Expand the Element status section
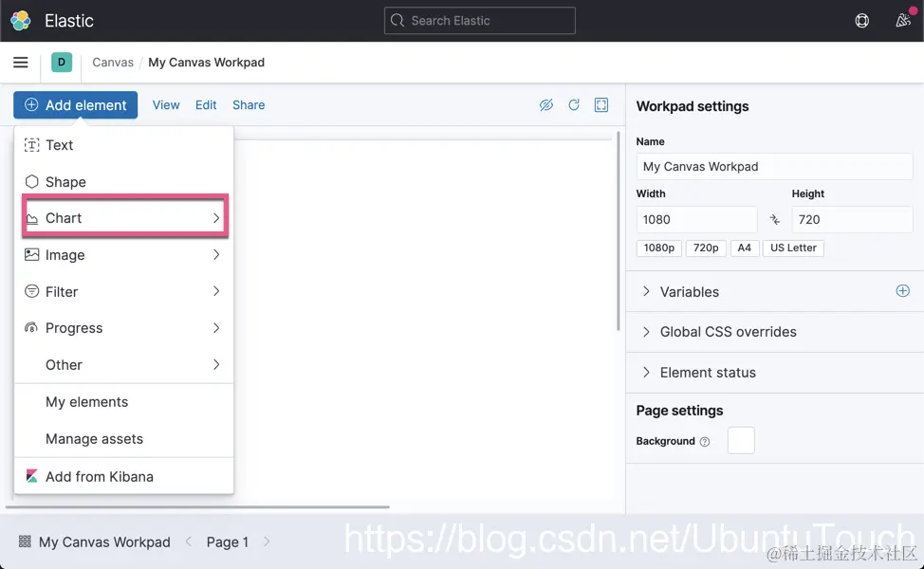This screenshot has width=924, height=569. point(699,373)
